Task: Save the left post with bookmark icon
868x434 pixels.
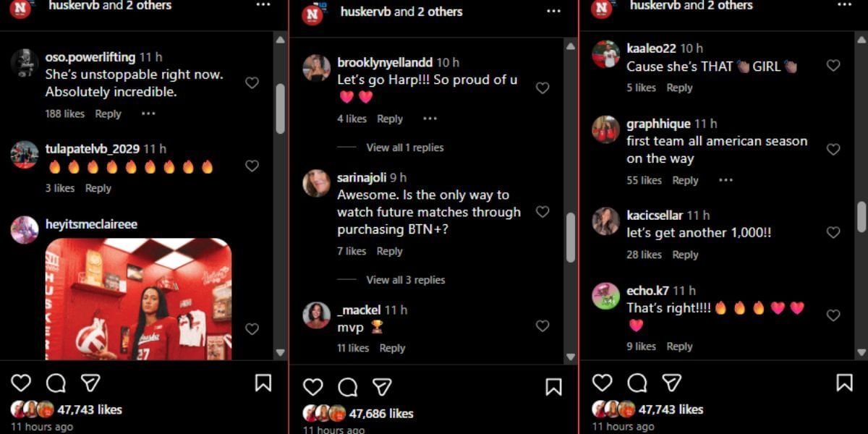Action: point(263,383)
